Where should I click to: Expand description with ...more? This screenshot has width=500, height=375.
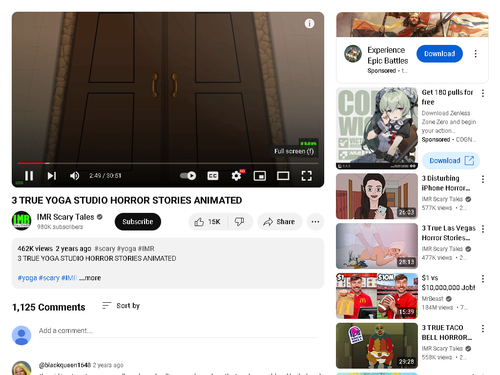pos(91,278)
